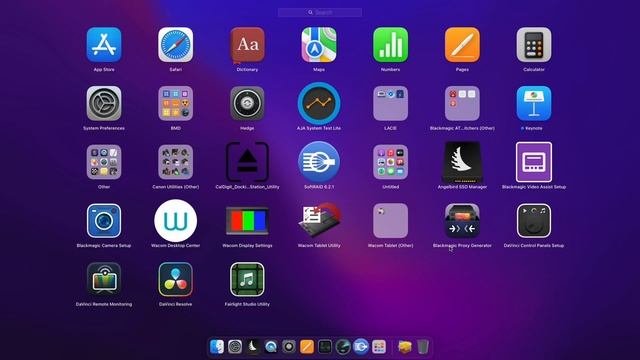Launch the Keynote app
Viewport: 640px width, 360px height.
pyautogui.click(x=534, y=103)
